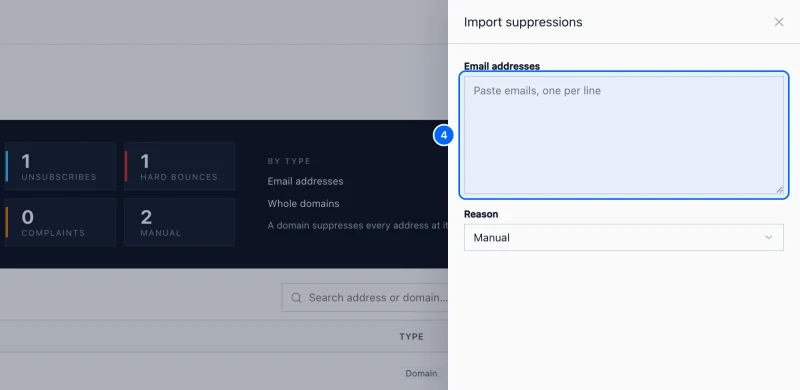
Task: Close the Import suppressions panel
Action: point(779,22)
